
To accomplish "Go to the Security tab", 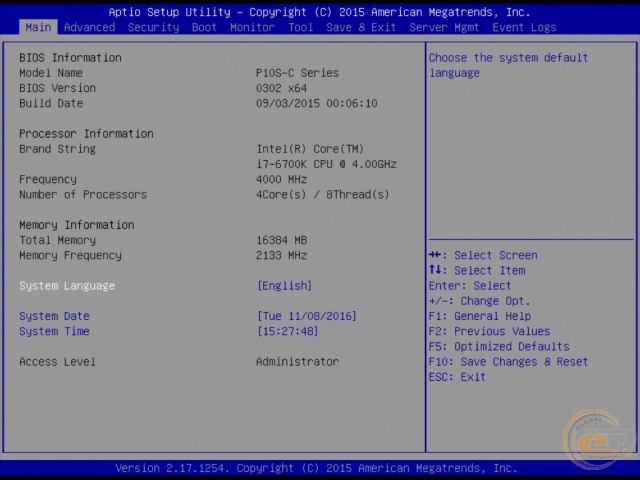I will pos(153,27).
